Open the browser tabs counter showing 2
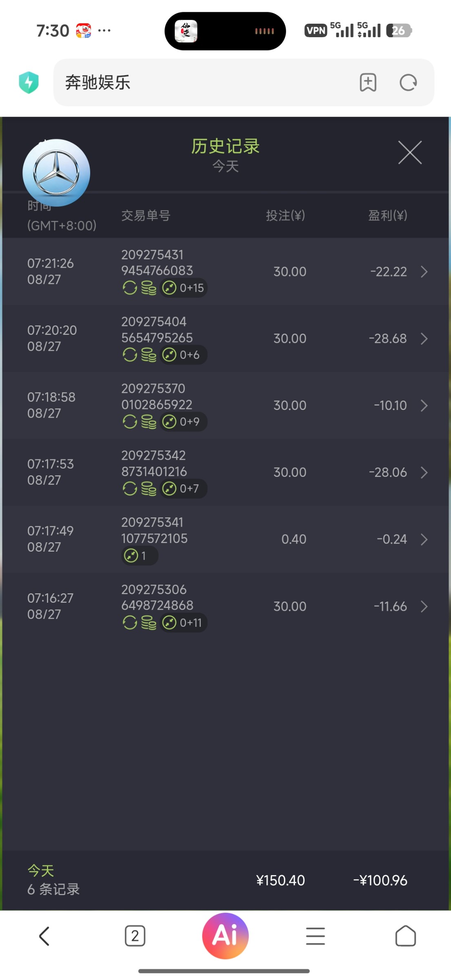 [135, 935]
